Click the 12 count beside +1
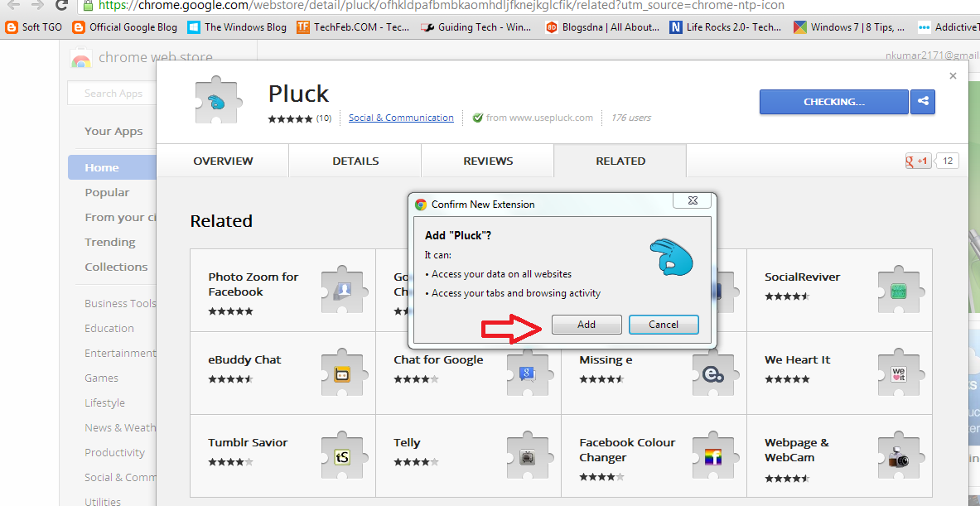The width and height of the screenshot is (980, 506). click(947, 161)
